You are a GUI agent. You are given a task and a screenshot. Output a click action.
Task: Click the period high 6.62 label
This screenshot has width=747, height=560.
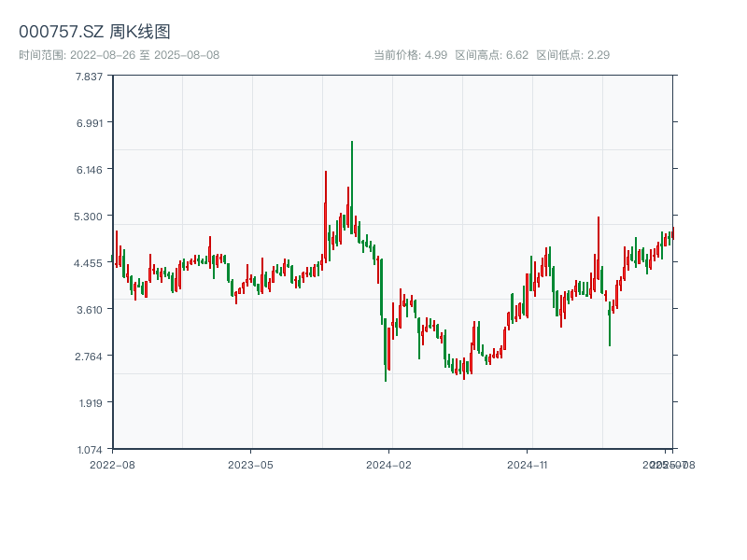click(x=491, y=55)
